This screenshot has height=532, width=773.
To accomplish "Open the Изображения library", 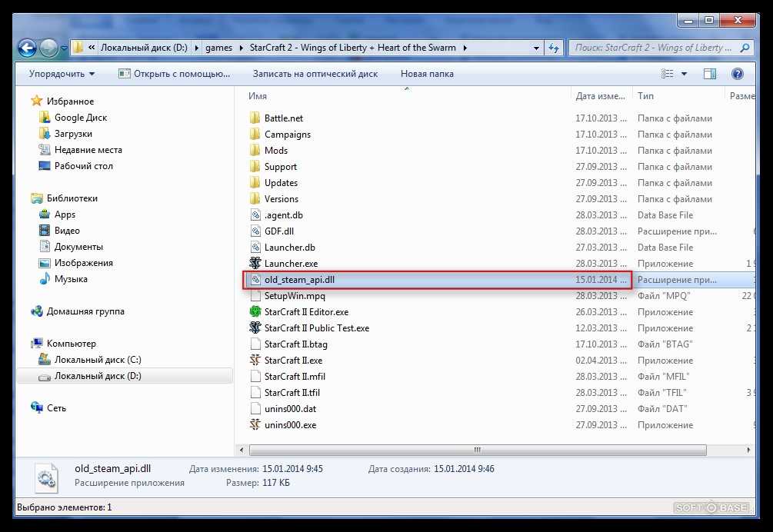I will coord(83,263).
